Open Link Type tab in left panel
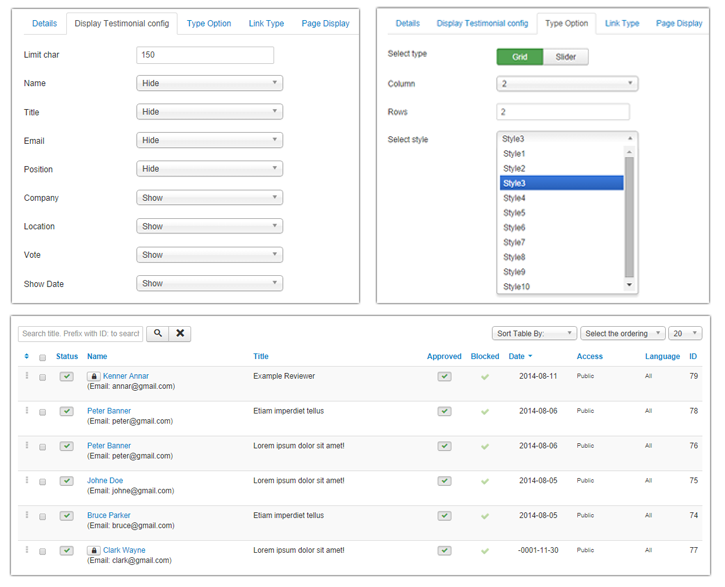The image size is (725, 587). [x=266, y=23]
